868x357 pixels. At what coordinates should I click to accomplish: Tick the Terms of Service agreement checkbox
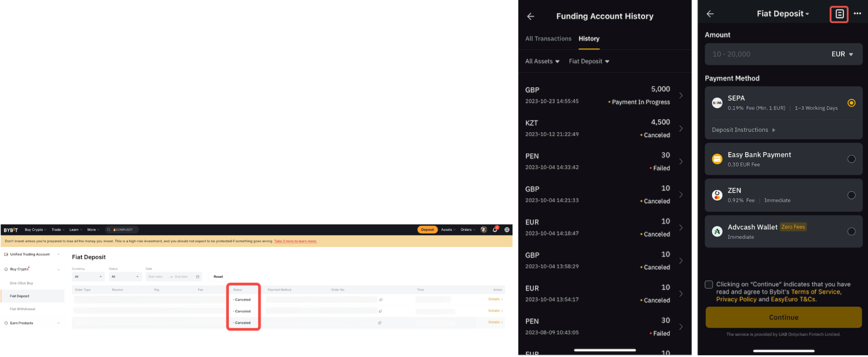[709, 284]
